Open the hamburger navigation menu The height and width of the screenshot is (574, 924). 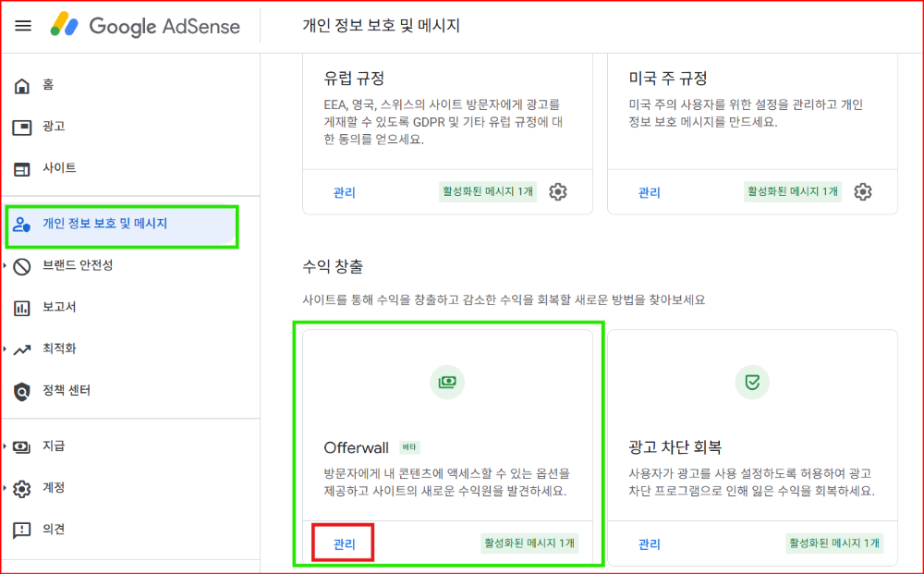coord(23,26)
